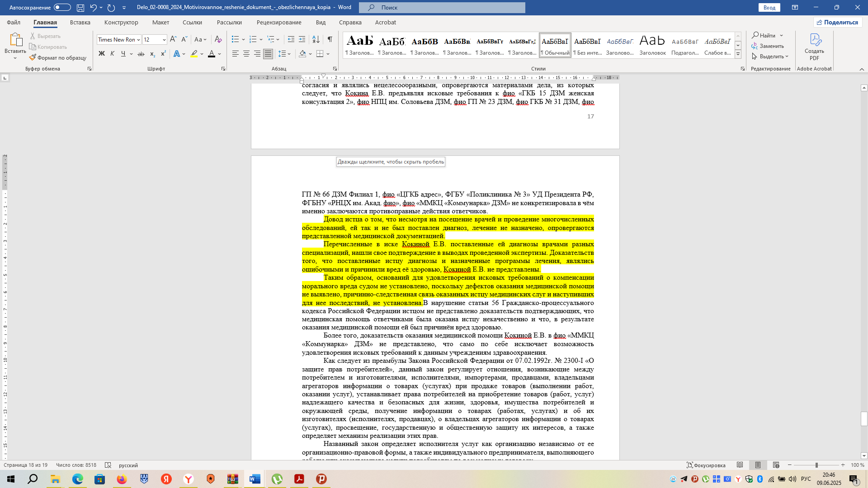Toggle Underline (Ч) formatting
The image size is (868, 488).
123,54
